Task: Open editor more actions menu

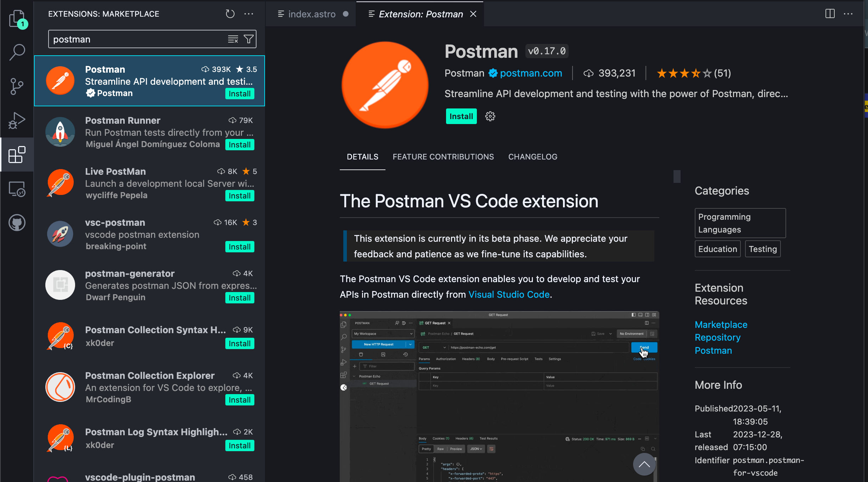Action: click(848, 14)
